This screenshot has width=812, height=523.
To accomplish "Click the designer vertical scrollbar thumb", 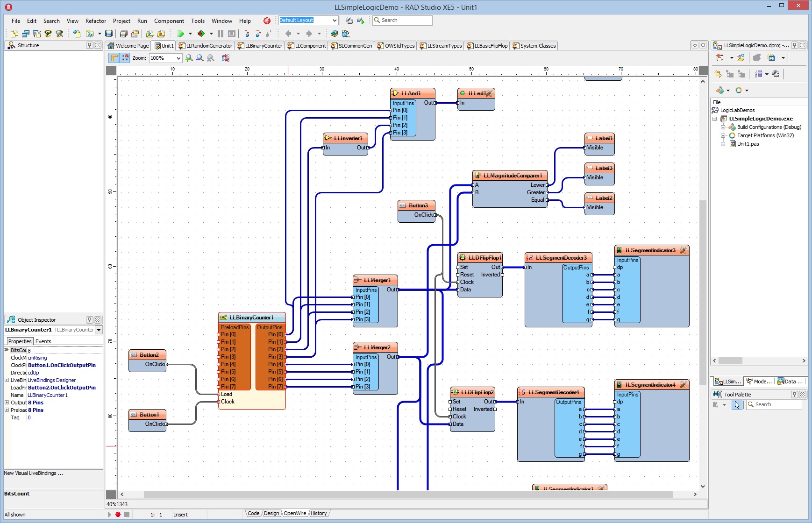I will point(703,292).
